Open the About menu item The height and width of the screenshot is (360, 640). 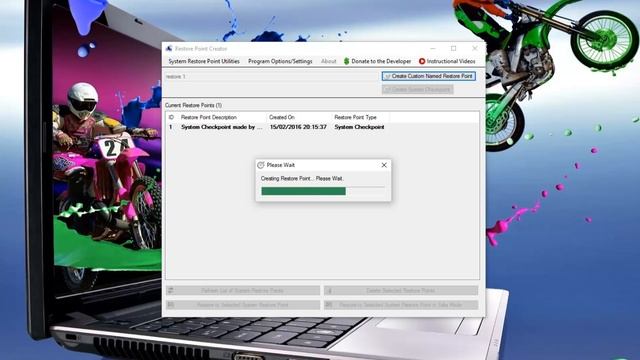(x=329, y=61)
